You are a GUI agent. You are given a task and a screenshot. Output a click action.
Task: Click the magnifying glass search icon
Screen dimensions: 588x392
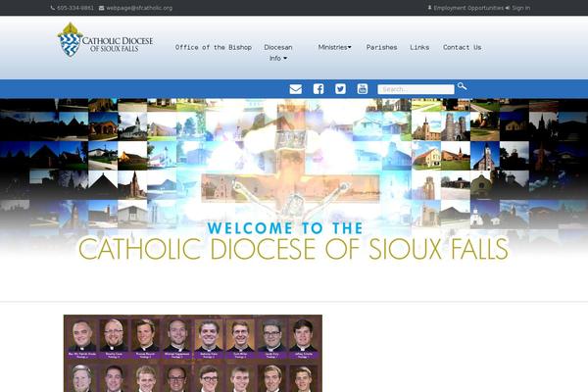click(x=462, y=86)
